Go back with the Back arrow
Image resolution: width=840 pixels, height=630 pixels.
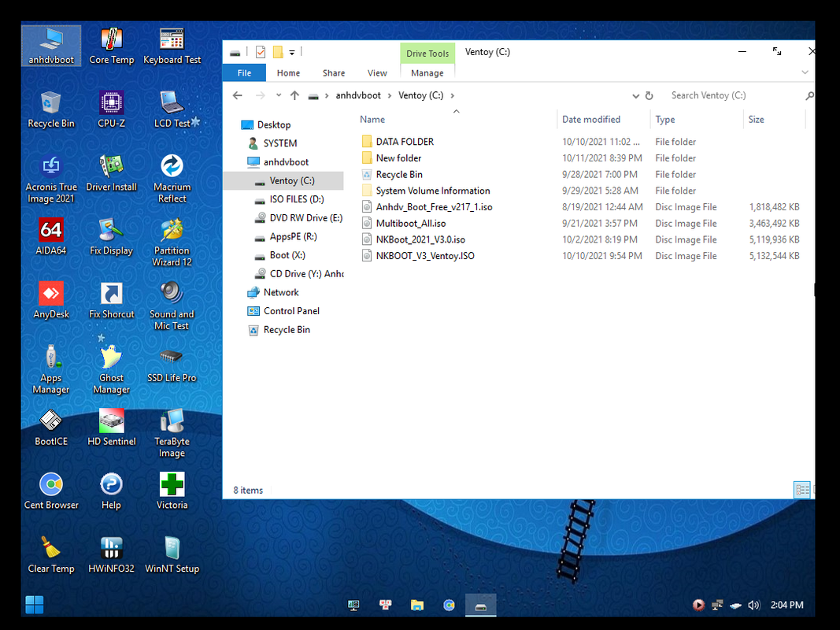tap(238, 95)
